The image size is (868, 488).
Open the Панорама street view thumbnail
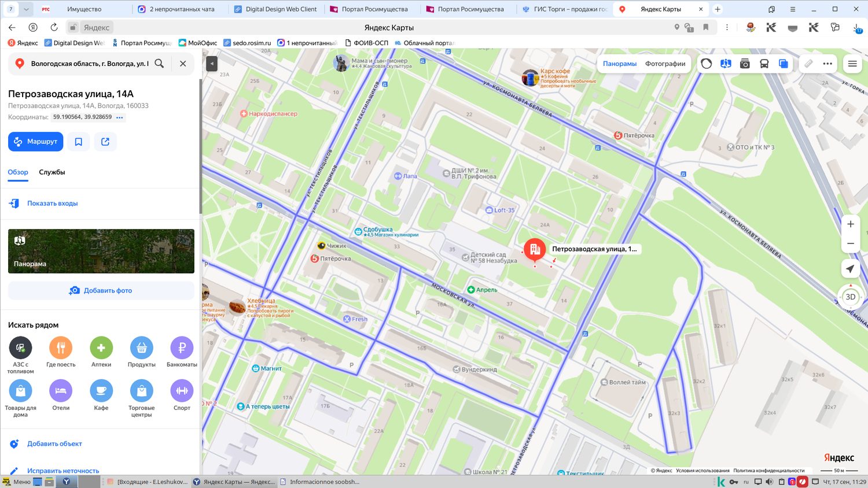(x=101, y=252)
